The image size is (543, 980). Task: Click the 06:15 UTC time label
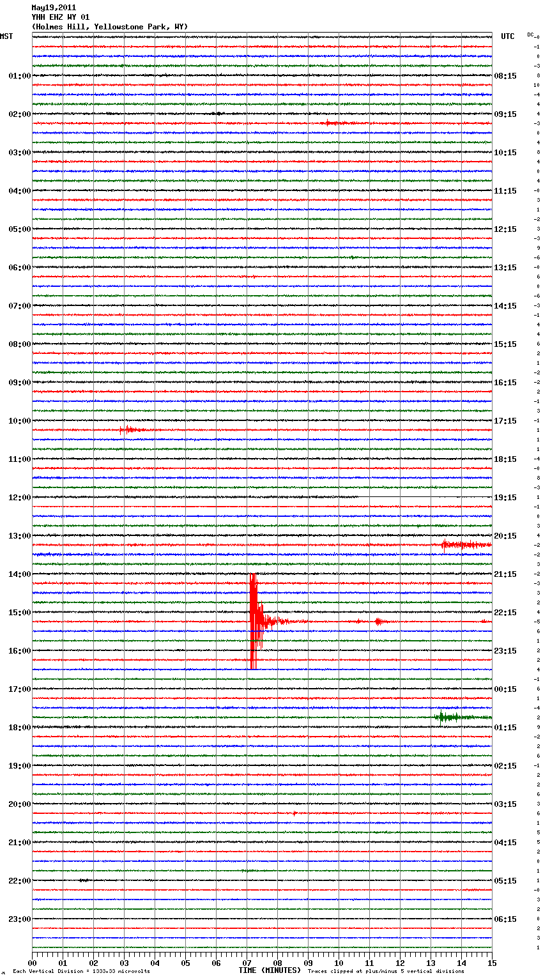(x=505, y=919)
